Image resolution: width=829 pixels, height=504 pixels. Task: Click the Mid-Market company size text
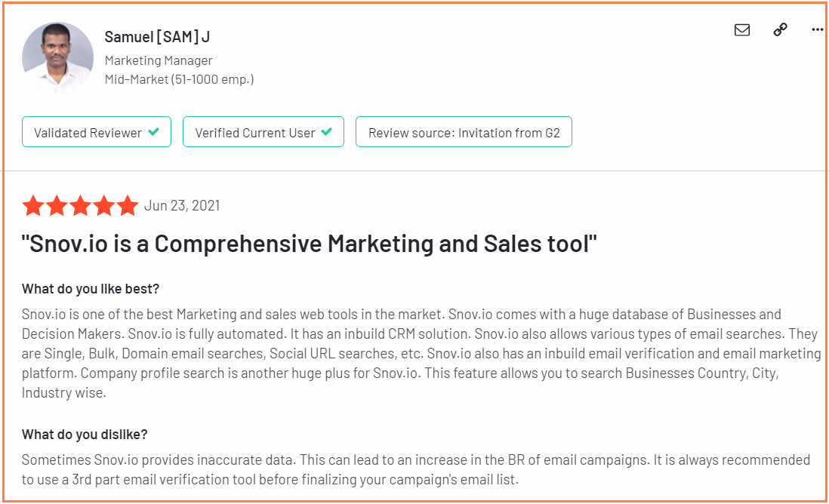tap(179, 80)
